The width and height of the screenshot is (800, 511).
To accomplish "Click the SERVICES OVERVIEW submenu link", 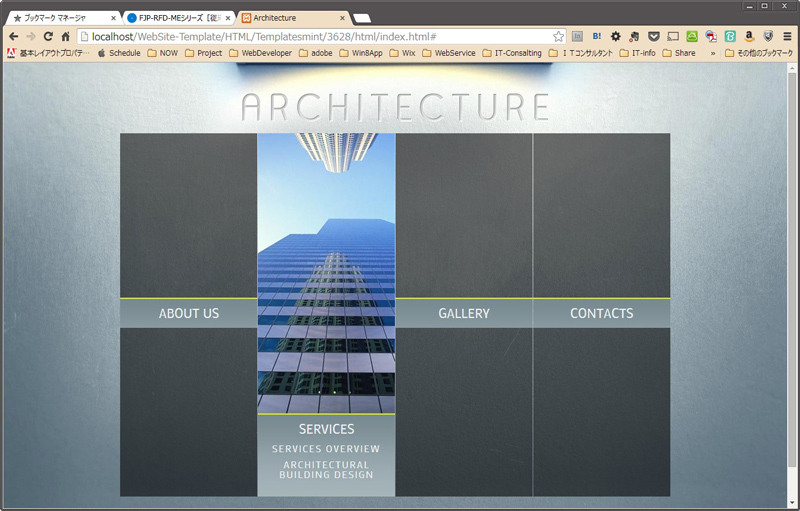I will (x=326, y=449).
